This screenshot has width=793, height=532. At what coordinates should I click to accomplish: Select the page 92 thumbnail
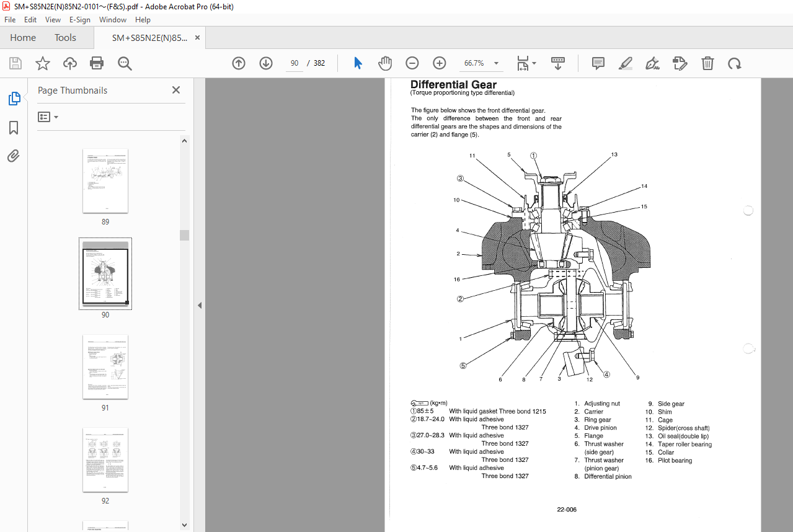105,459
